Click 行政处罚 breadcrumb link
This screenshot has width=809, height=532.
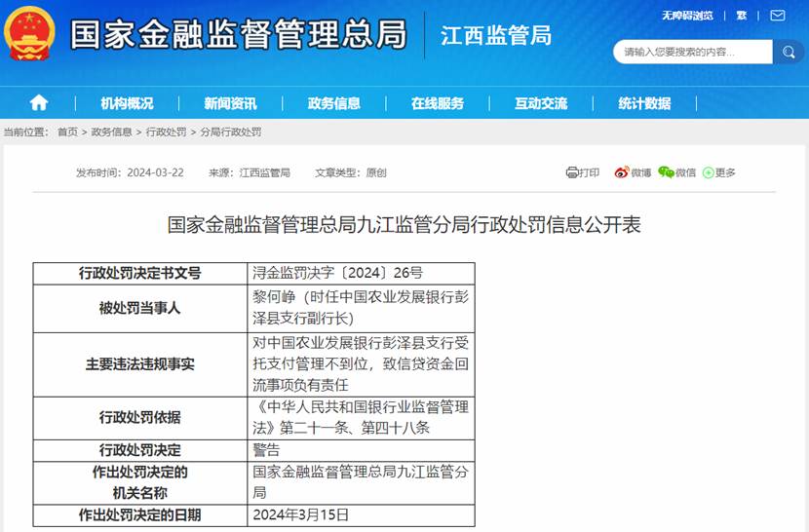166,132
